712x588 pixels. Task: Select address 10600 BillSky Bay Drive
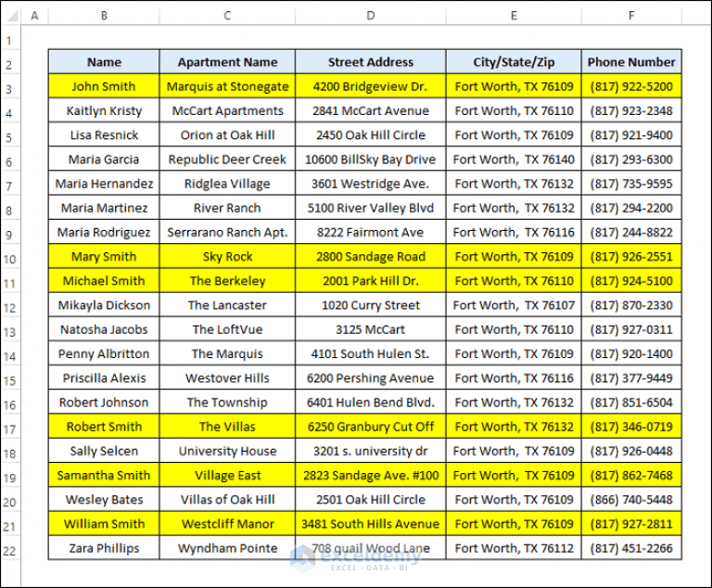371,159
